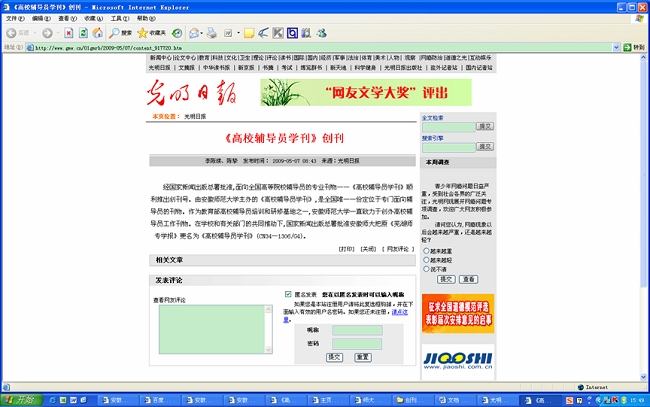Click the blue bird toolbar icon
650x407 pixels.
(x=263, y=33)
